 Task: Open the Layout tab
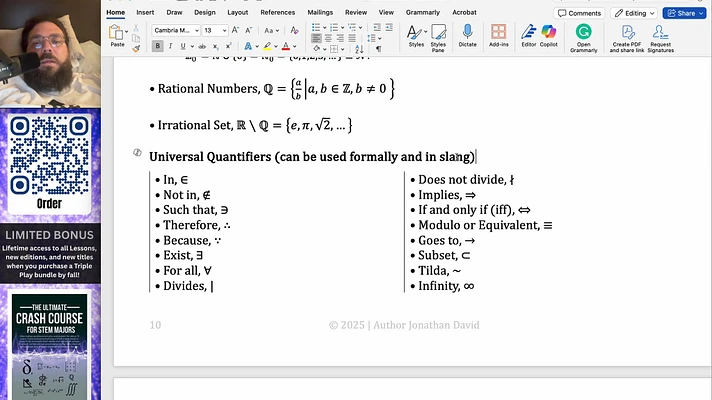point(237,12)
